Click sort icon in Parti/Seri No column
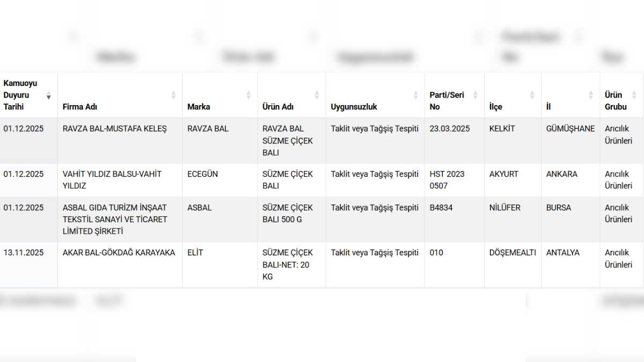 point(475,95)
